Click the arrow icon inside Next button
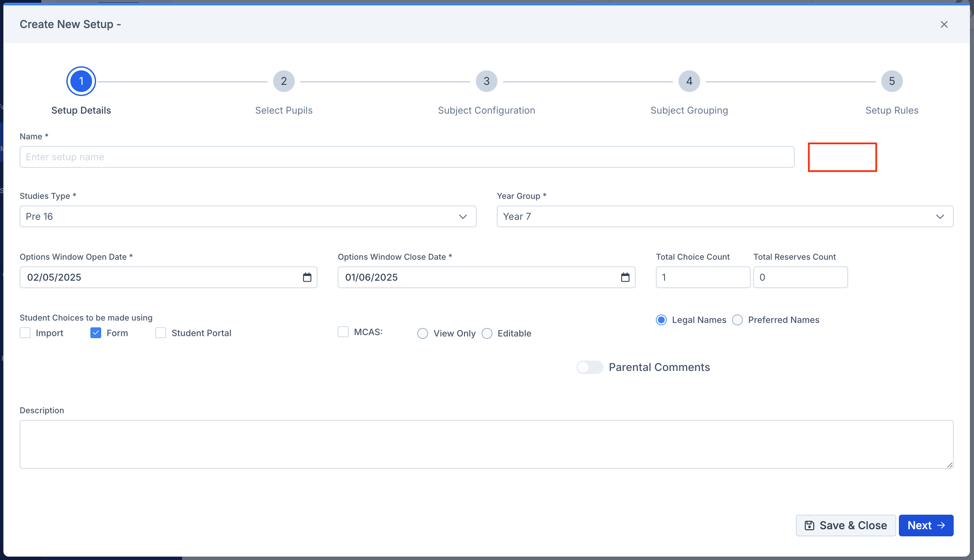 pos(940,525)
